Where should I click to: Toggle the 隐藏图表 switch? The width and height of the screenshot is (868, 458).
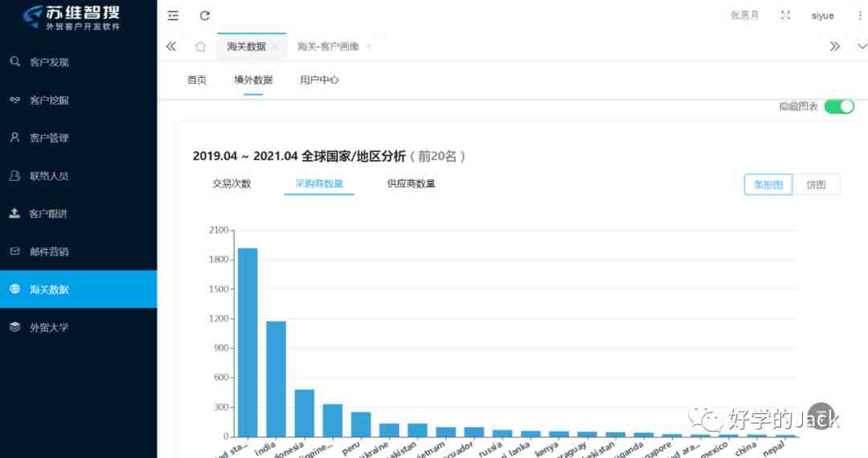[x=839, y=106]
